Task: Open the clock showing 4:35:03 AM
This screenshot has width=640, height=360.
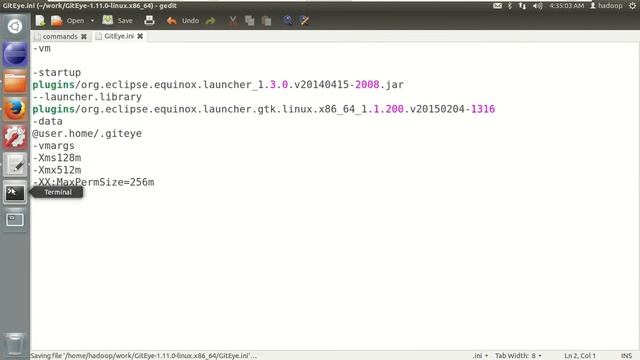Action: click(566, 6)
